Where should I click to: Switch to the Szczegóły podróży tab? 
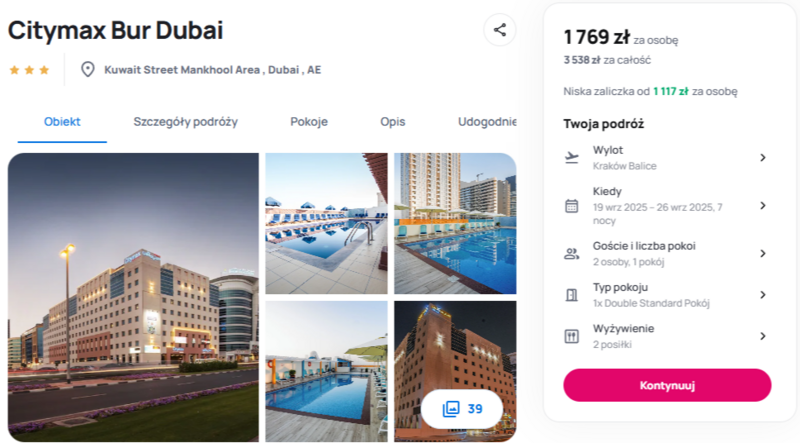186,121
